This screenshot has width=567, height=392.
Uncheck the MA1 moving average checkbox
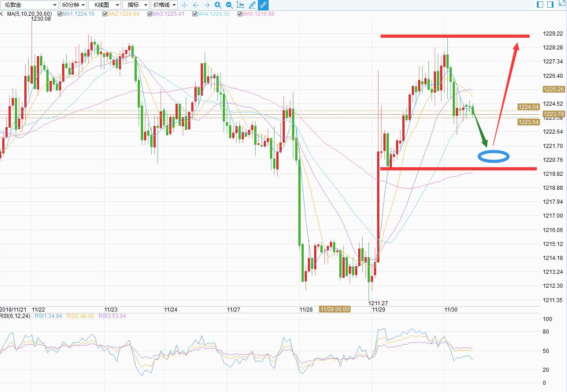click(x=60, y=14)
